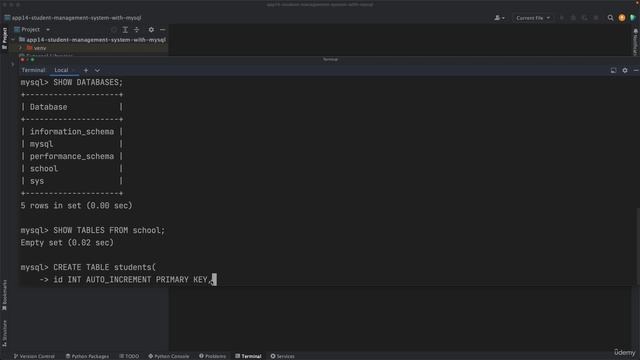This screenshot has width=640, height=360.
Task: Click the greyed-out Debug bug icon
Action: pyautogui.click(x=573, y=18)
